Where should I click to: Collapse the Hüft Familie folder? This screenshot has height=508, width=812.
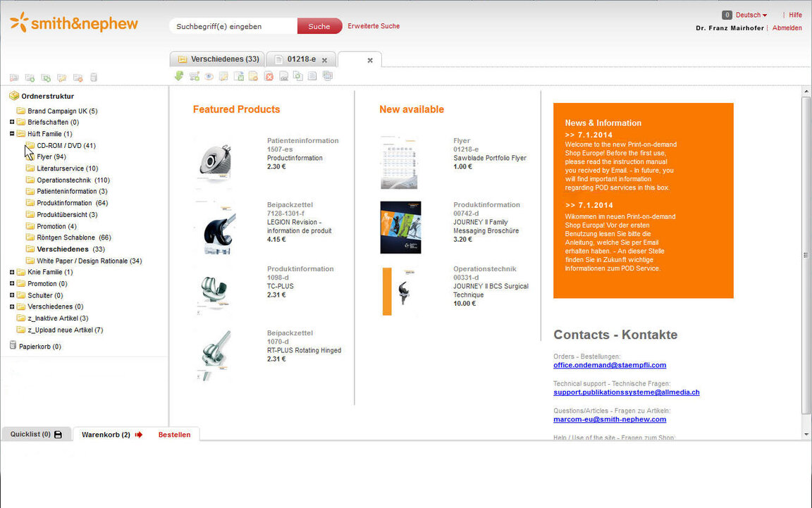pyautogui.click(x=12, y=134)
